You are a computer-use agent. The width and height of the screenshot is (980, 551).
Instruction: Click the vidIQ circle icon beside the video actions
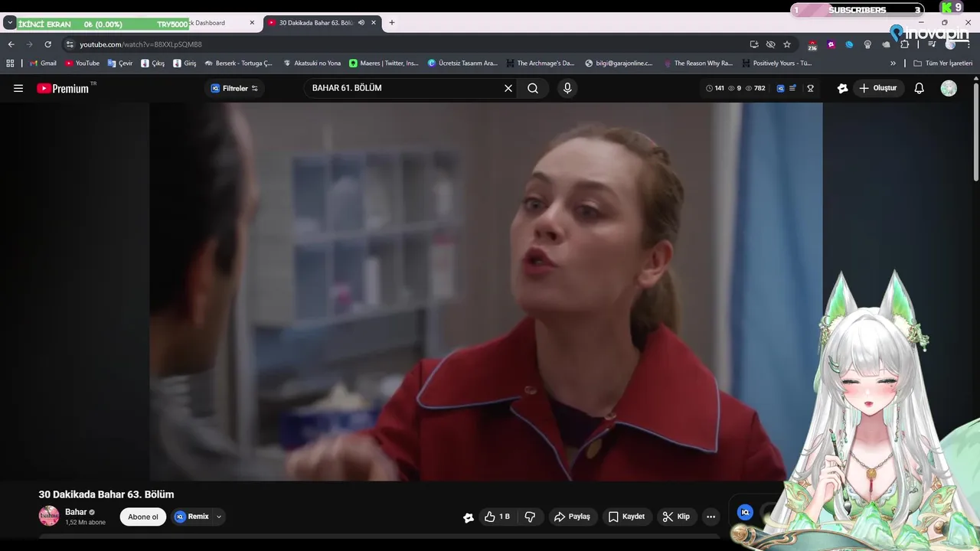tap(745, 512)
